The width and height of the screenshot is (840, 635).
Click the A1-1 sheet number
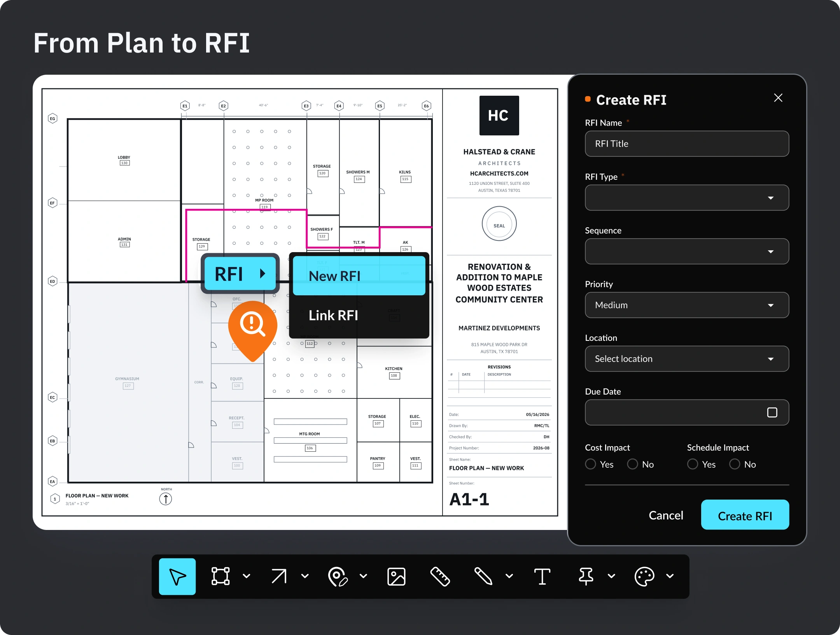click(x=469, y=500)
